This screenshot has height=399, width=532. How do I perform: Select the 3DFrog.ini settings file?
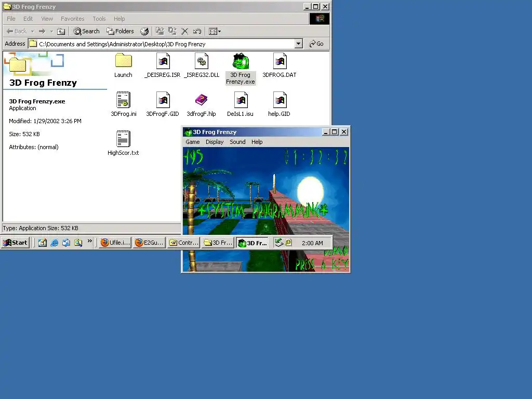point(123,100)
